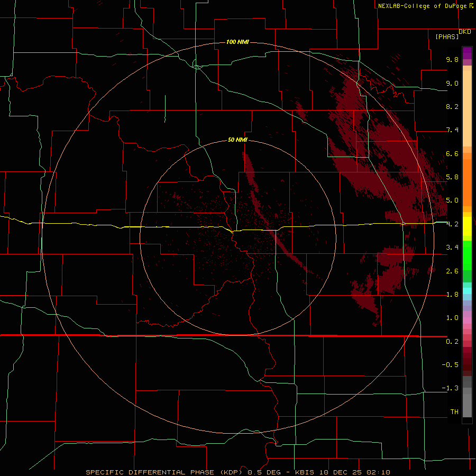
Task: Click the 4.2 value on the scale
Action: [452, 224]
